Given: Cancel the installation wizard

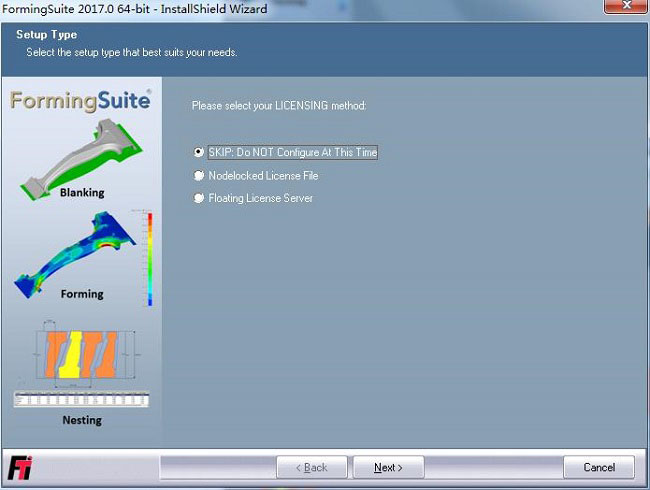Looking at the screenshot, I should [x=599, y=467].
